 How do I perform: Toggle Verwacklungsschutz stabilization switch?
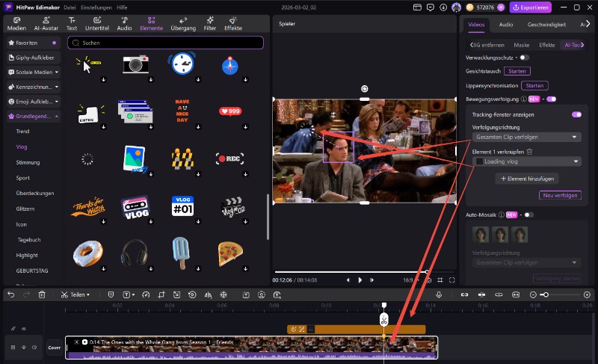coord(525,58)
